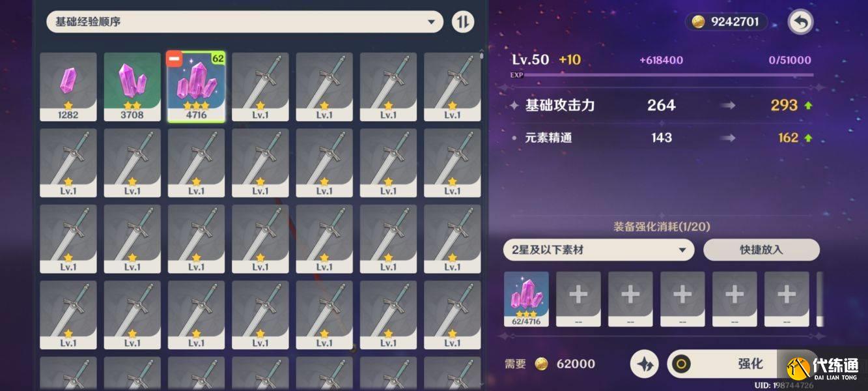This screenshot has height=391, width=868.
Task: Click the return back arrow icon
Action: (800, 22)
